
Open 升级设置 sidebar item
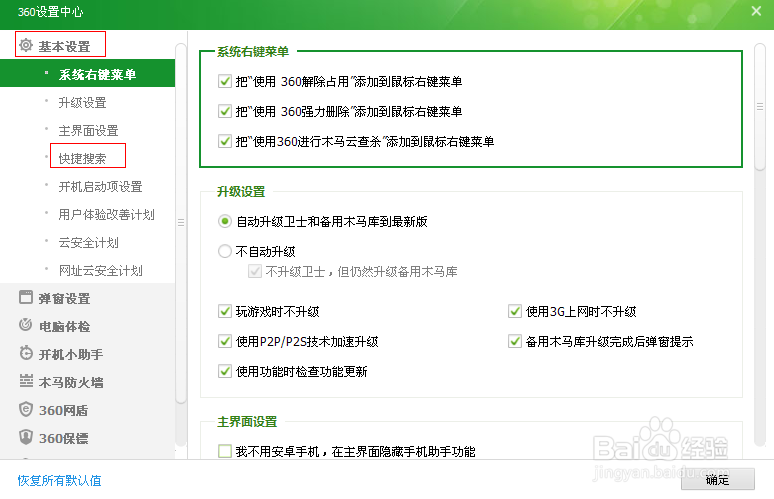coord(82,103)
